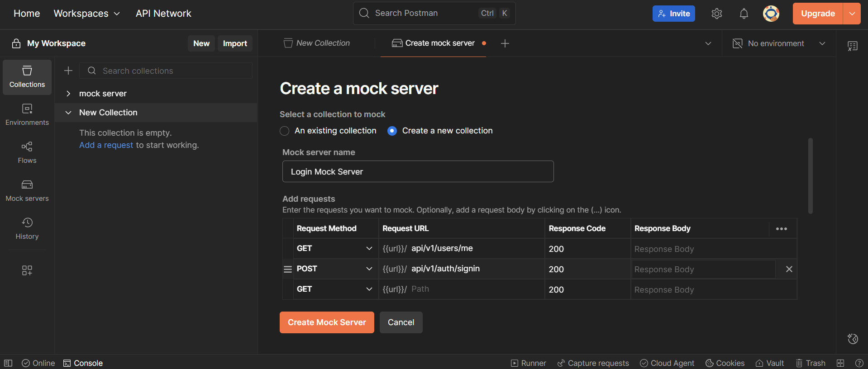This screenshot has height=369, width=868.
Task: Open Trash from the status bar
Action: [811, 363]
